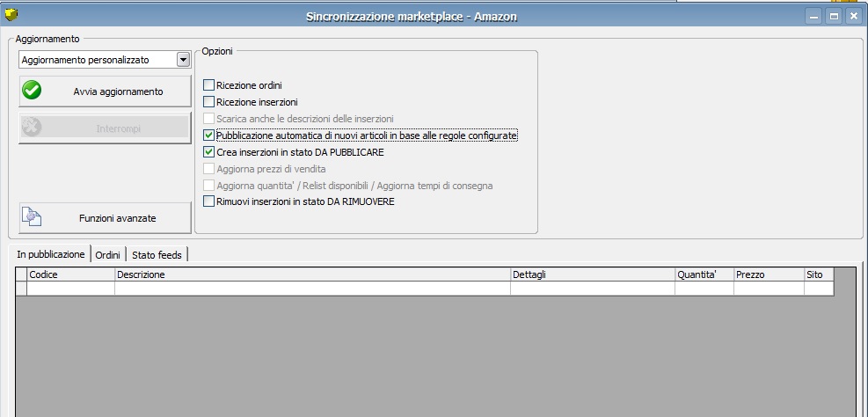
Task: Close the Sincronizzazione marketplace window
Action: (852, 17)
